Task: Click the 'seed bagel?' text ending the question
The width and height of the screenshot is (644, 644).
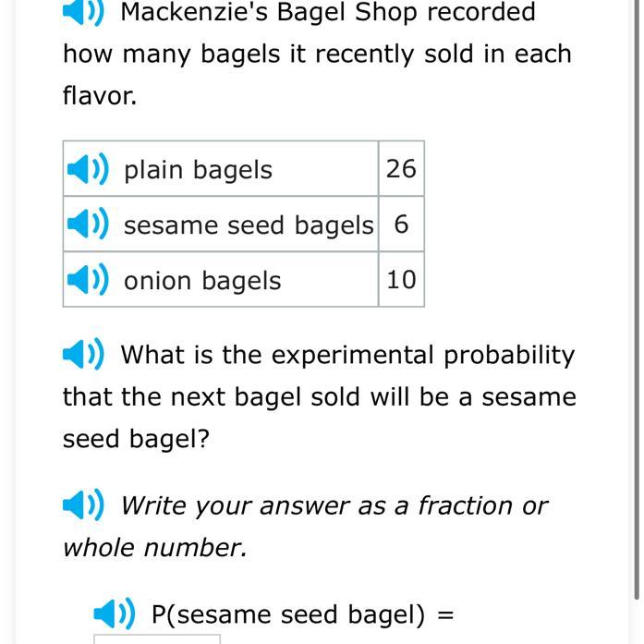Action: (x=136, y=439)
